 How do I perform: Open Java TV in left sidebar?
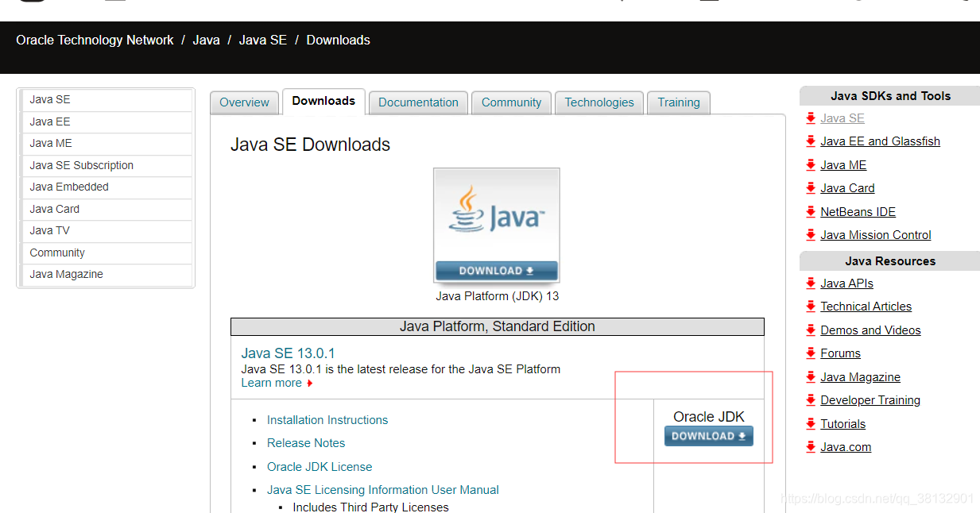click(106, 231)
